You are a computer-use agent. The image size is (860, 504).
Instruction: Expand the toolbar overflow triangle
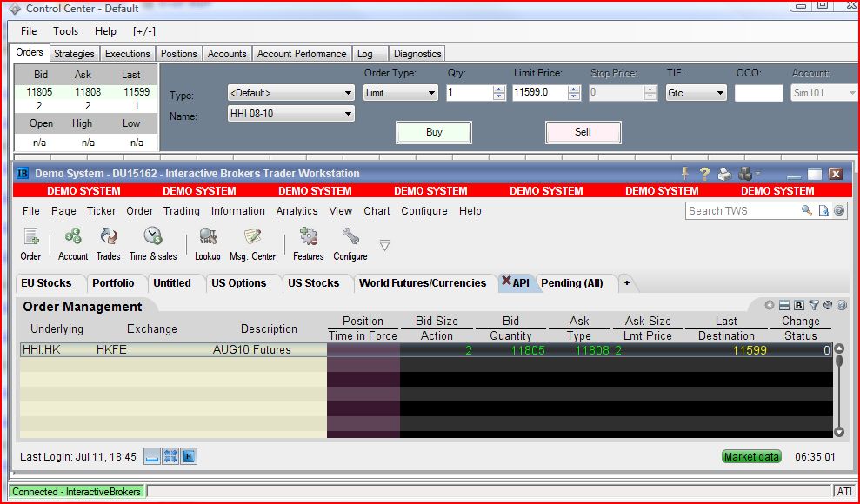pos(385,245)
